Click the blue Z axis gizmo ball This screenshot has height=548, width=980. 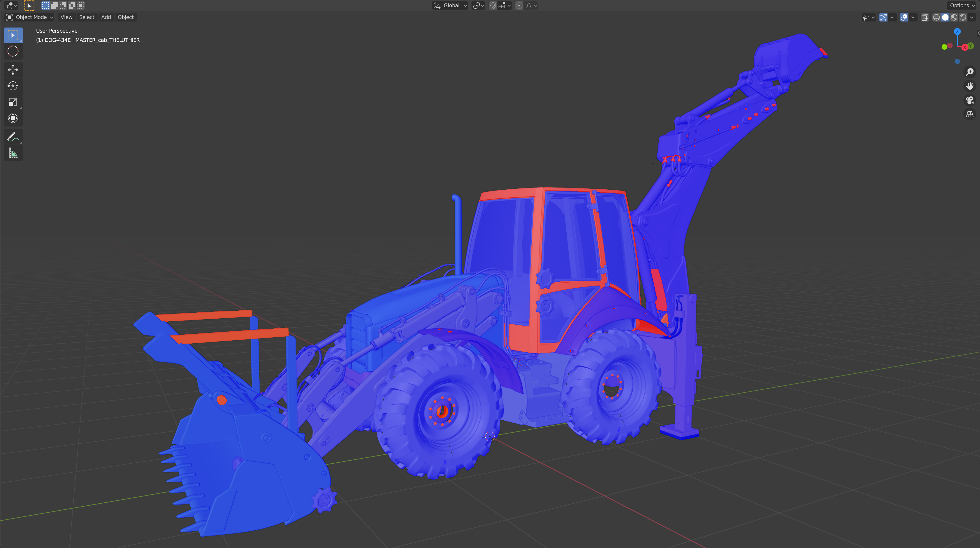click(x=957, y=32)
